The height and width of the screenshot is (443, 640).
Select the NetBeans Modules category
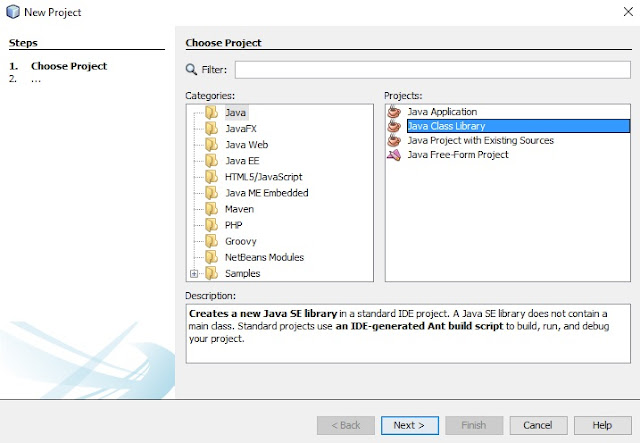(264, 257)
